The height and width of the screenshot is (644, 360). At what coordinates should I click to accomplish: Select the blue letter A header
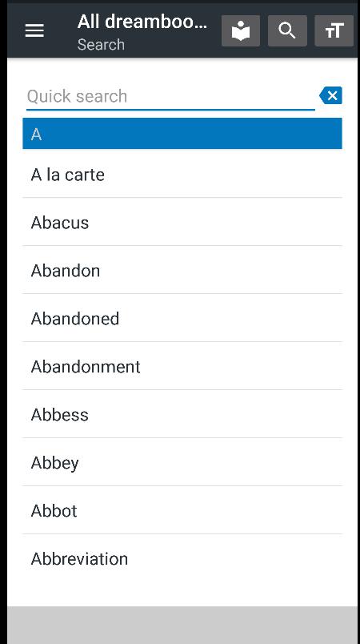click(x=182, y=134)
